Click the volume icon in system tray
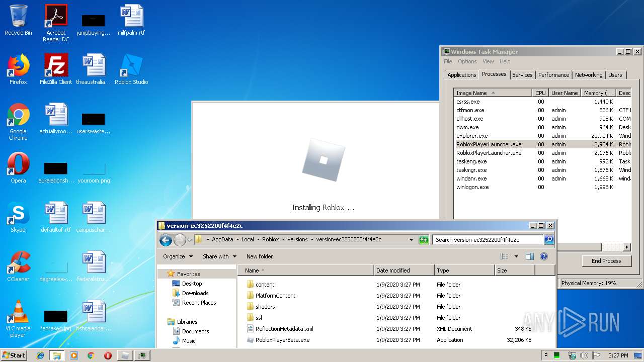644x362 pixels. (584, 355)
